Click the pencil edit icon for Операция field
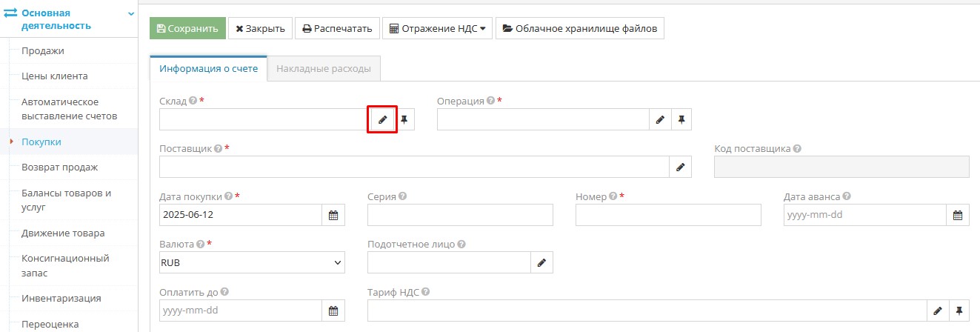The width and height of the screenshot is (980, 332). [x=660, y=119]
